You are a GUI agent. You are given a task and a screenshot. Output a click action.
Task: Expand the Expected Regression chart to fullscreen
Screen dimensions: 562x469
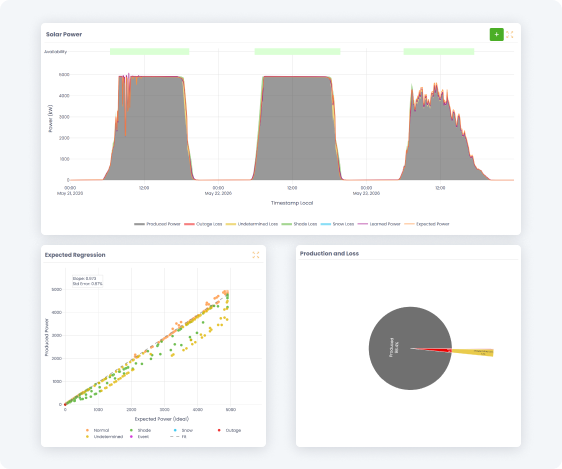[256, 255]
